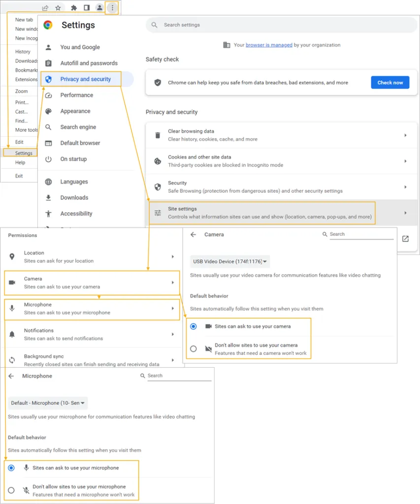420x504 pixels.
Task: Click the profile avatar icon in toolbar
Action: point(99,8)
